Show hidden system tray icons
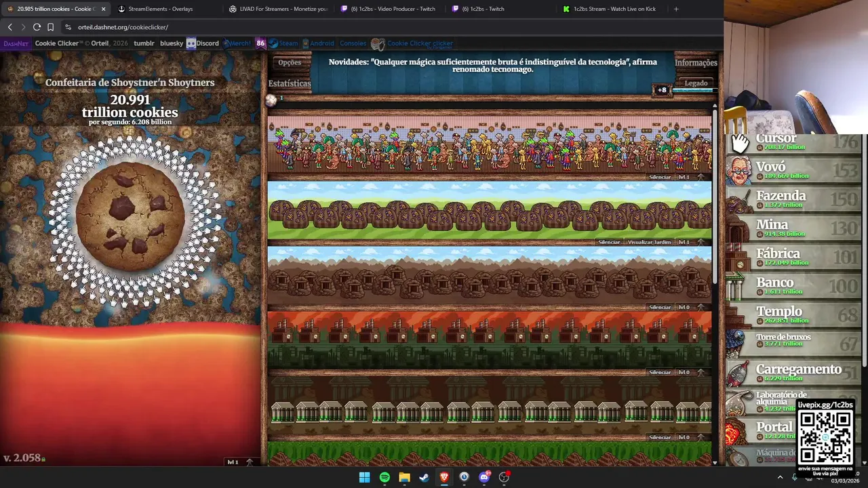The height and width of the screenshot is (488, 868). (x=780, y=477)
